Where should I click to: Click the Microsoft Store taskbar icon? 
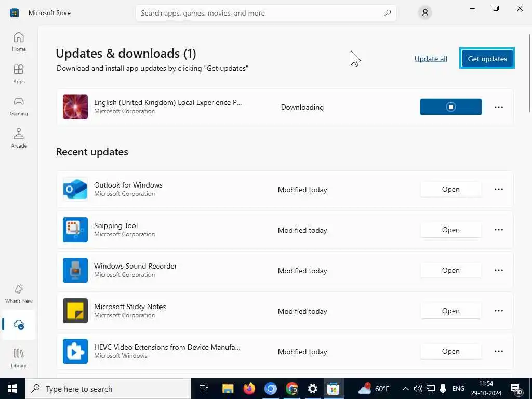click(x=334, y=389)
